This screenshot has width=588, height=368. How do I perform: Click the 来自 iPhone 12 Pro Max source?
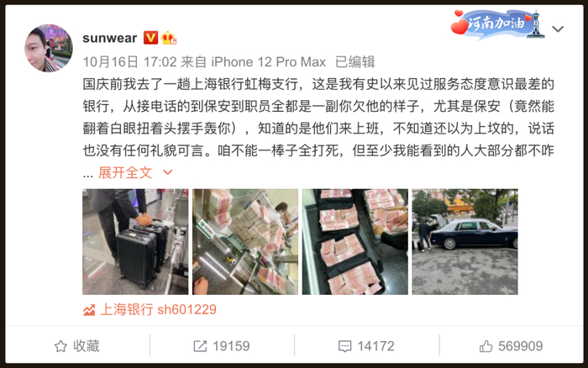(254, 62)
